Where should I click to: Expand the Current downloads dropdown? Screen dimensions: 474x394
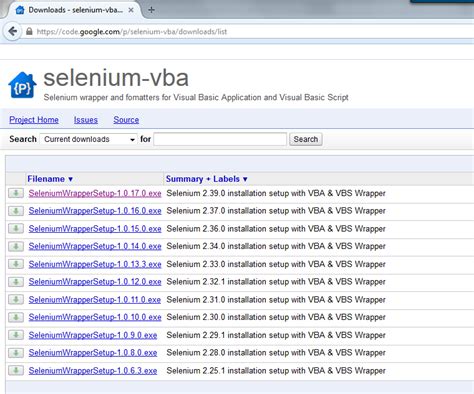[89, 139]
